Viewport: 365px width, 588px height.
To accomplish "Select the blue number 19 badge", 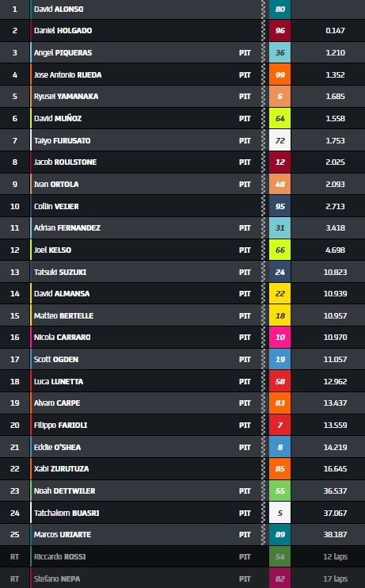I will 280,359.
